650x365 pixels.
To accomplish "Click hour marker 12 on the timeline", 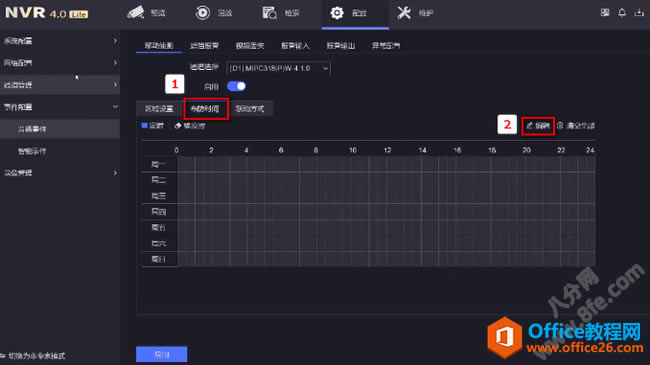I will (x=387, y=150).
